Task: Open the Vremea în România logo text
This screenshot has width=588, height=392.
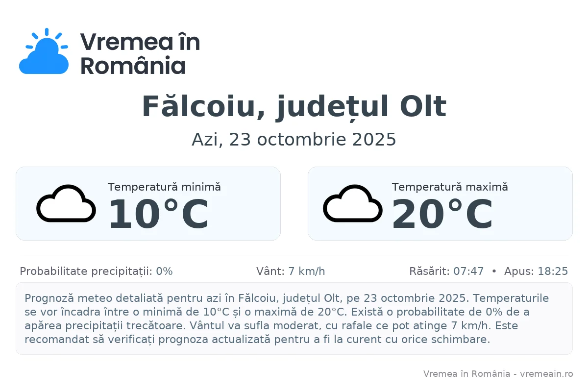Action: click(140, 53)
